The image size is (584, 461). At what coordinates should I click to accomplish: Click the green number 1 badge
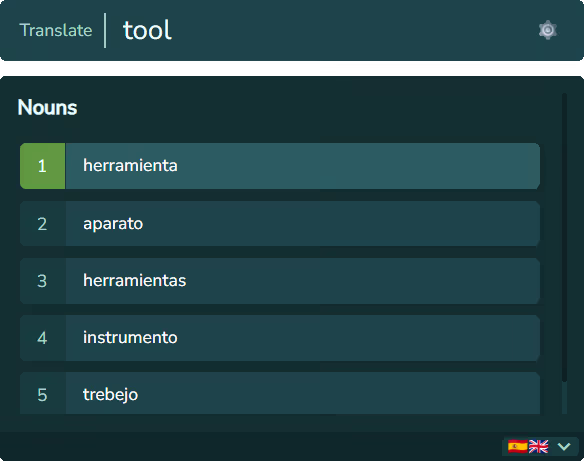pyautogui.click(x=42, y=166)
